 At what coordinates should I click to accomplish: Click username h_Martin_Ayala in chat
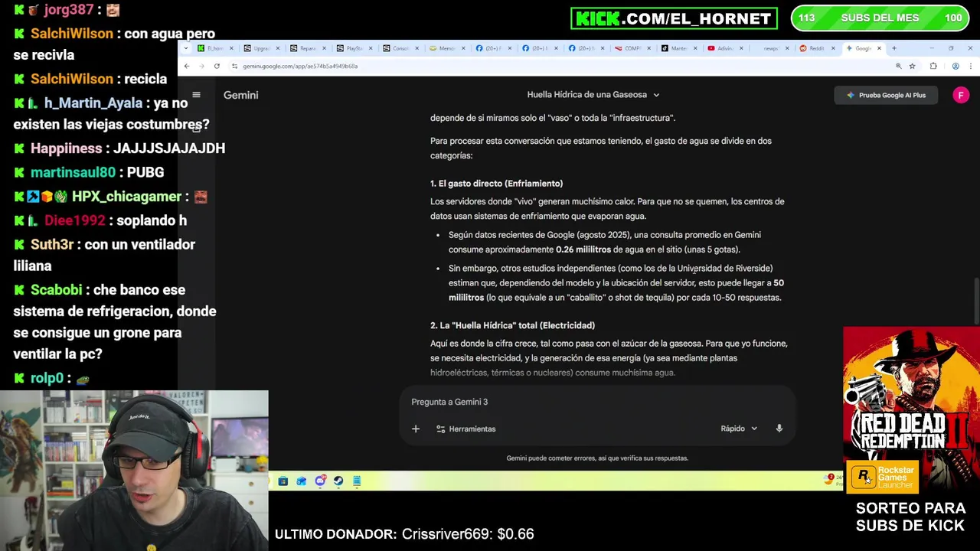pos(93,103)
